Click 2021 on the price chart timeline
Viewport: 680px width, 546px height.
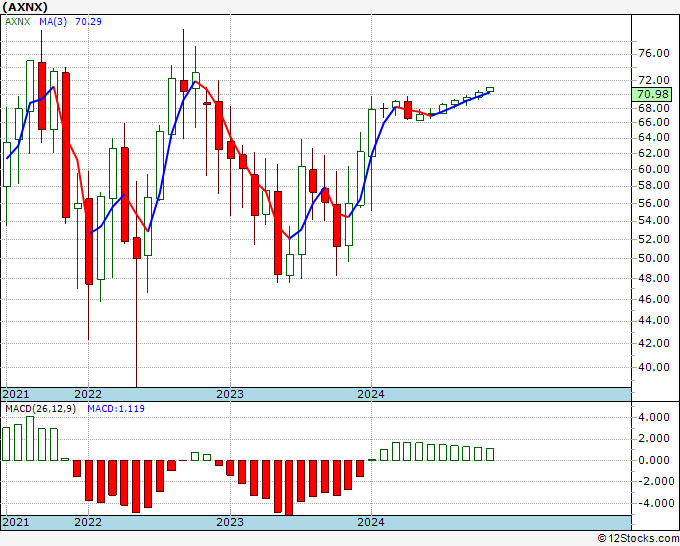(x=16, y=394)
